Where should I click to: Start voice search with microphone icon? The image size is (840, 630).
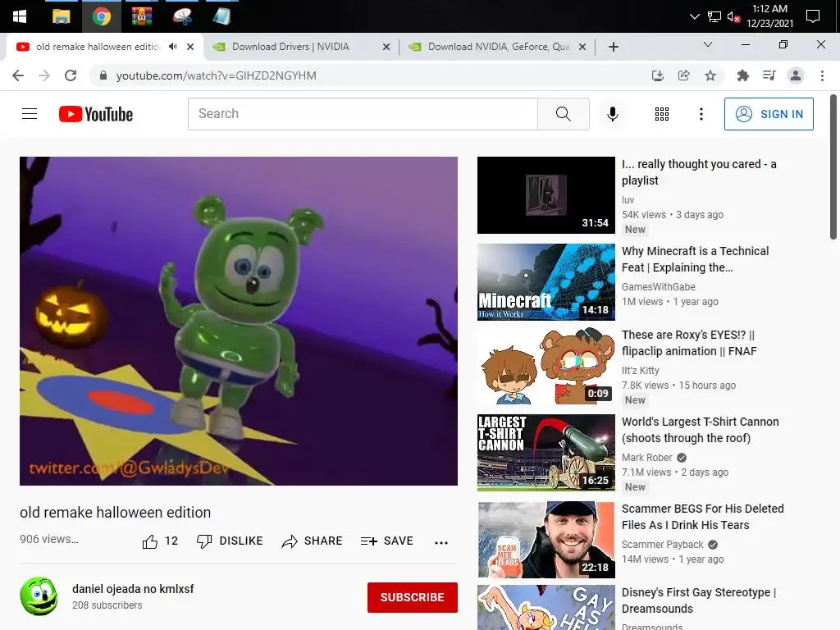tap(612, 113)
